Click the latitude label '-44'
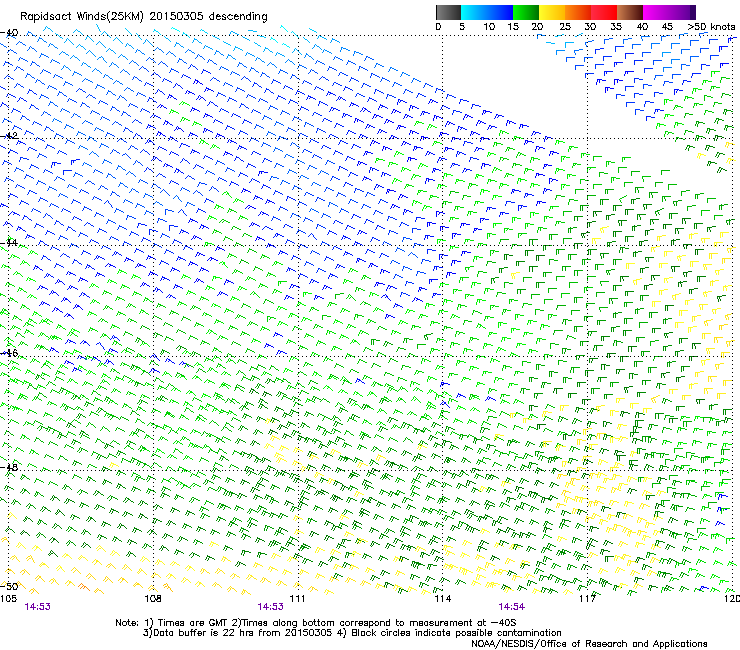Screen dimensions: 740x650 tap(9, 243)
